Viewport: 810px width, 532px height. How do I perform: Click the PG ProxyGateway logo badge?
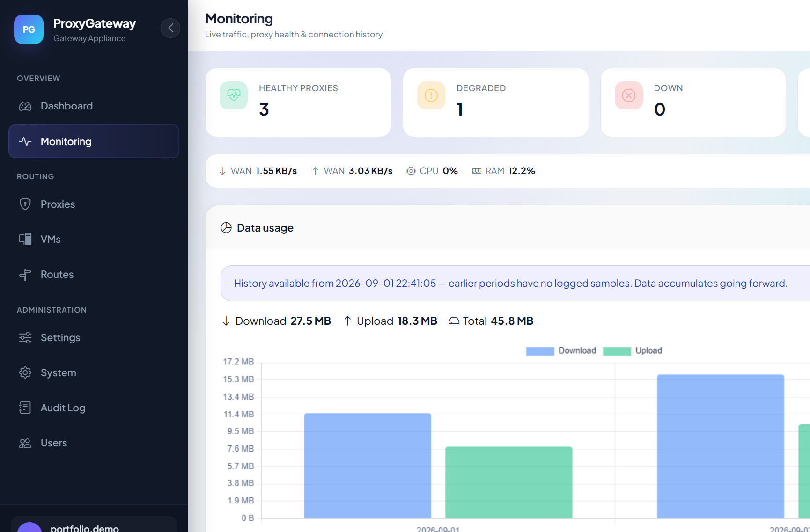click(x=29, y=29)
